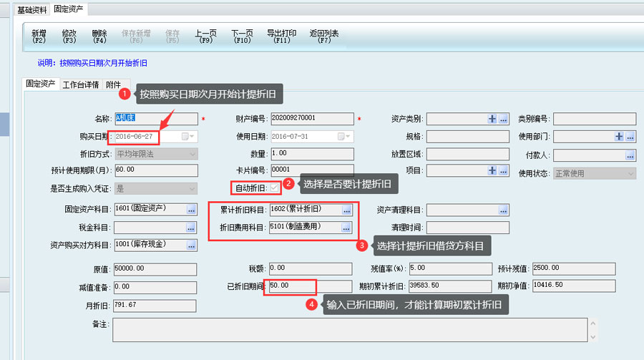
Task: Open lookup button for 资产清理科目
Action: coord(504,210)
